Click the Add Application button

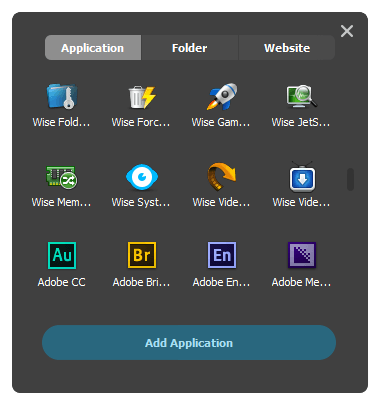[x=189, y=343]
